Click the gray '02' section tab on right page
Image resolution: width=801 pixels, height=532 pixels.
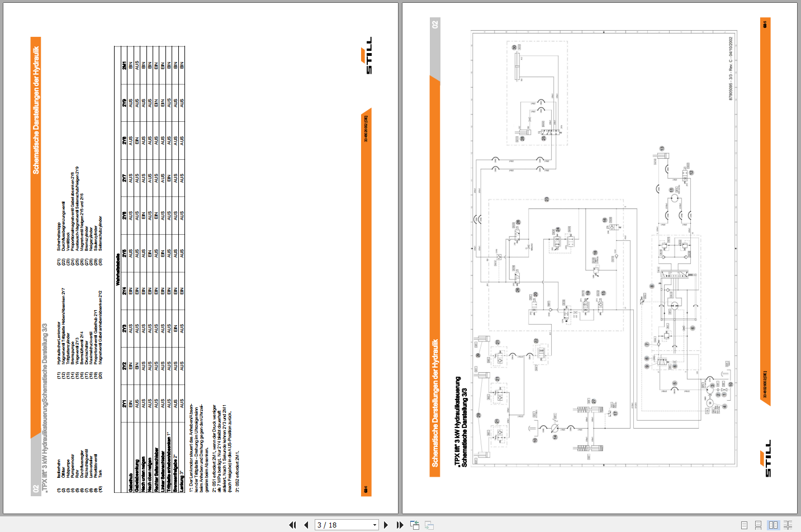pyautogui.click(x=435, y=25)
